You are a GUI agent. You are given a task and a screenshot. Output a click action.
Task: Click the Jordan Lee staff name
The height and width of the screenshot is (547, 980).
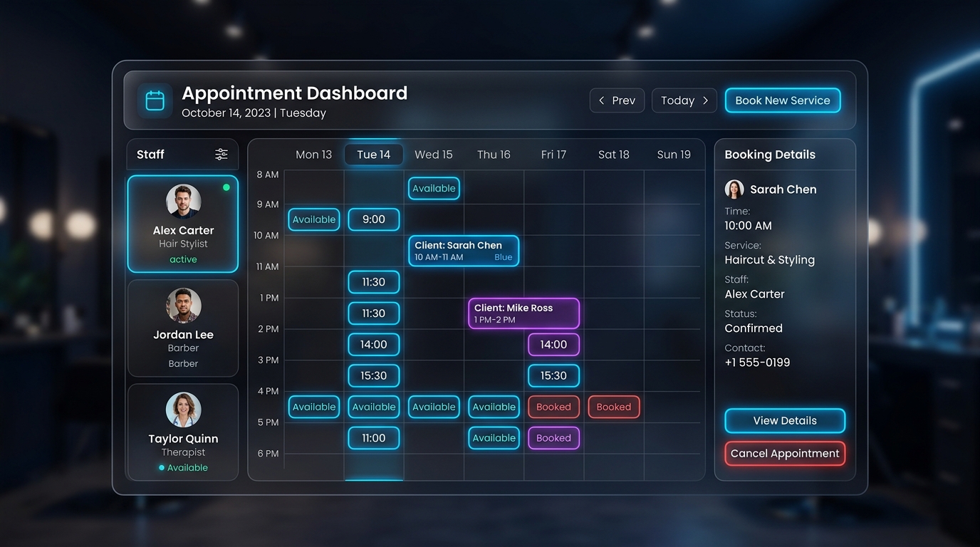[183, 335]
